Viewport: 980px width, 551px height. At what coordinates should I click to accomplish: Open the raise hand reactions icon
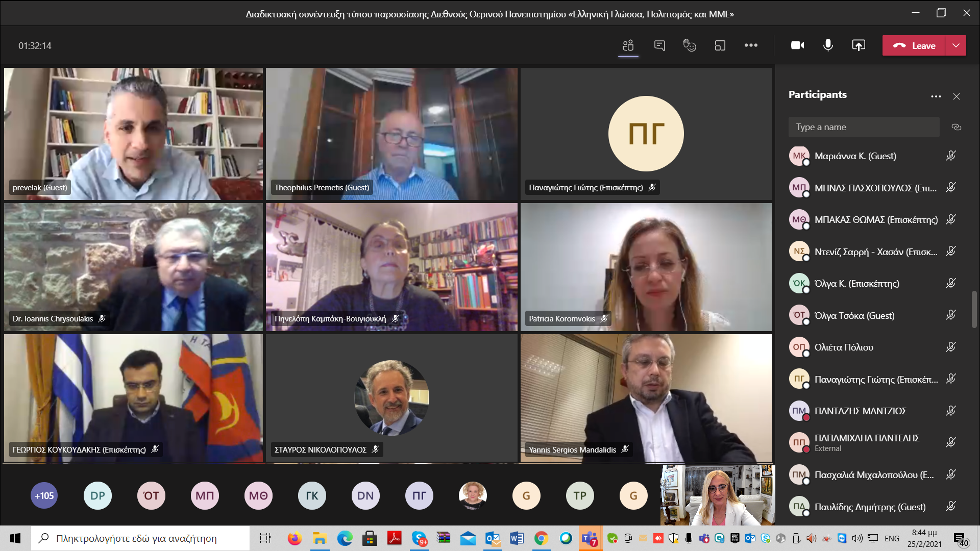click(x=690, y=45)
